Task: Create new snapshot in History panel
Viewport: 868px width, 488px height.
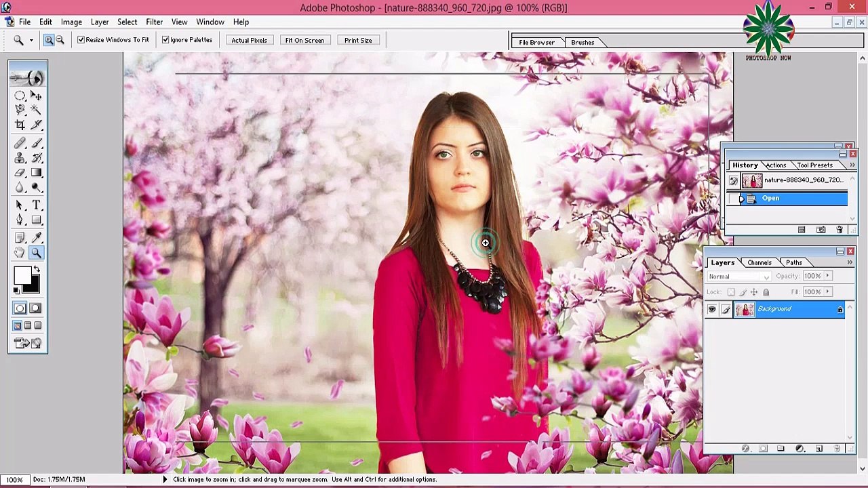Action: pyautogui.click(x=821, y=230)
